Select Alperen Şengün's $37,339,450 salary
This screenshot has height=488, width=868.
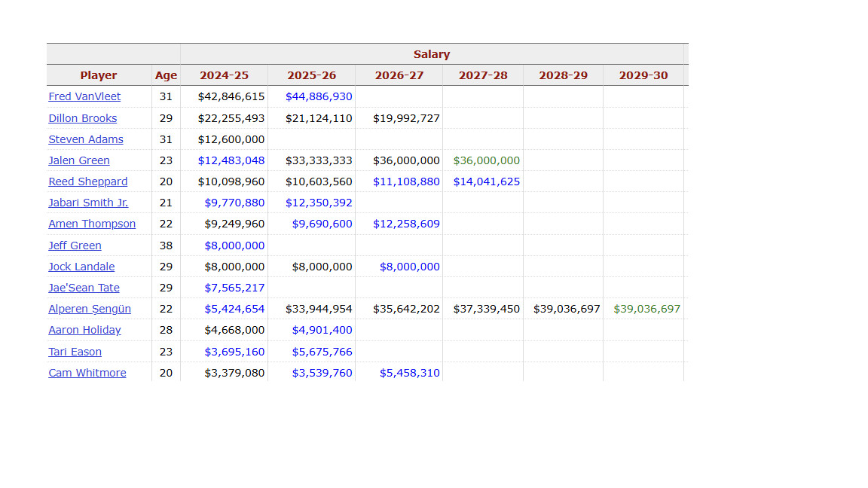487,309
